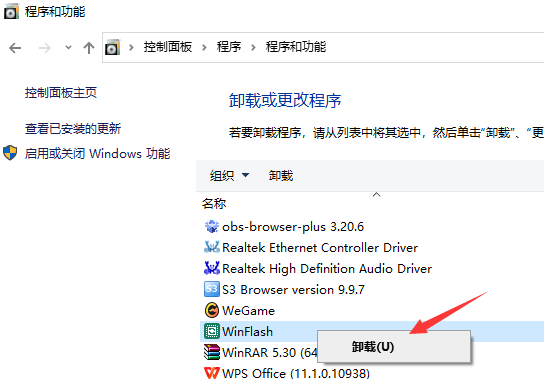Click the WeGame program icon
The width and height of the screenshot is (544, 379).
[212, 310]
